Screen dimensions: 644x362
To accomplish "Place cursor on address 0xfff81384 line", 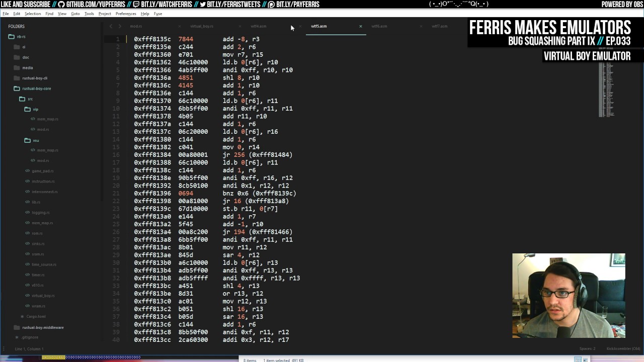I will pyautogui.click(x=213, y=155).
